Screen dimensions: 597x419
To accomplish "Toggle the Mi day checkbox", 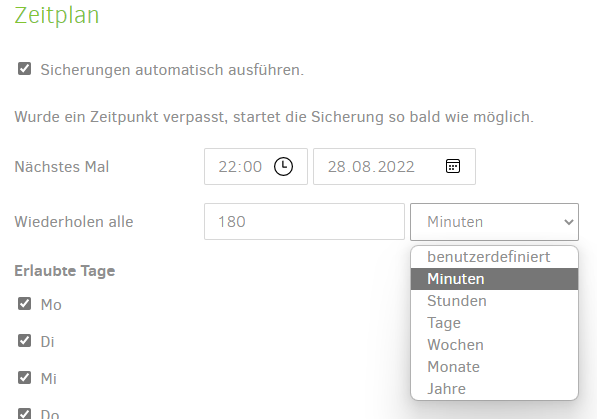I will (24, 378).
